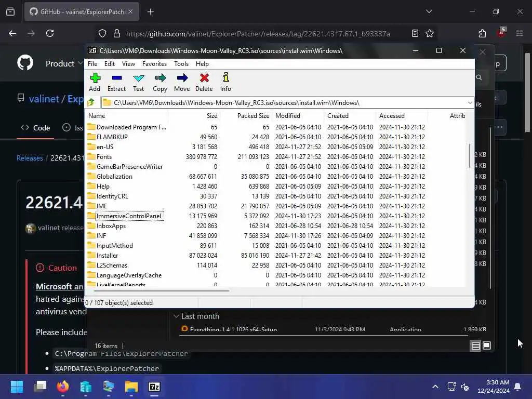Switch Explorer to large icons view
This screenshot has height=399, width=532.
tap(486, 345)
